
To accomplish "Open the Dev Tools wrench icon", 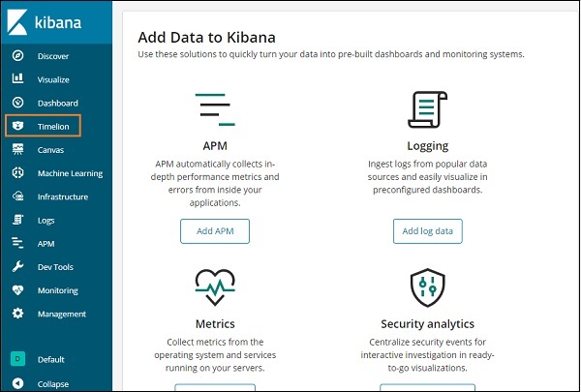I will point(17,267).
